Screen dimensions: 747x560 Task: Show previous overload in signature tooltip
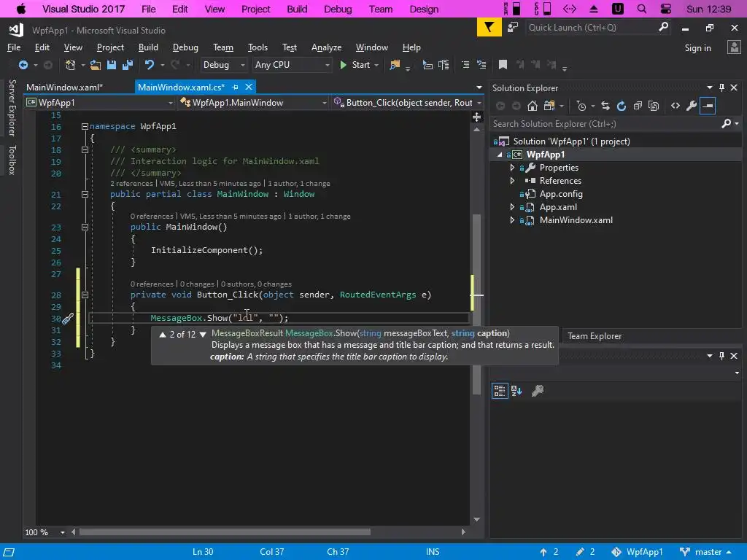coord(163,334)
